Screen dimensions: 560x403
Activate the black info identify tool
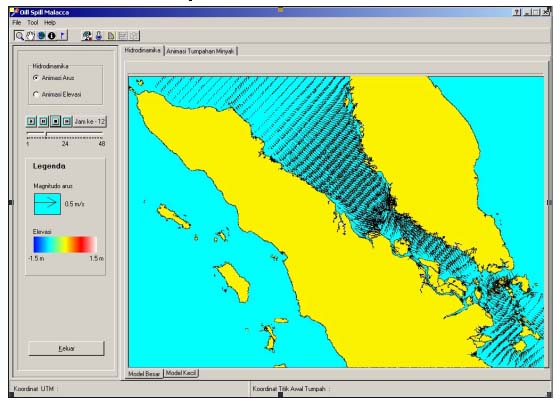click(x=52, y=36)
